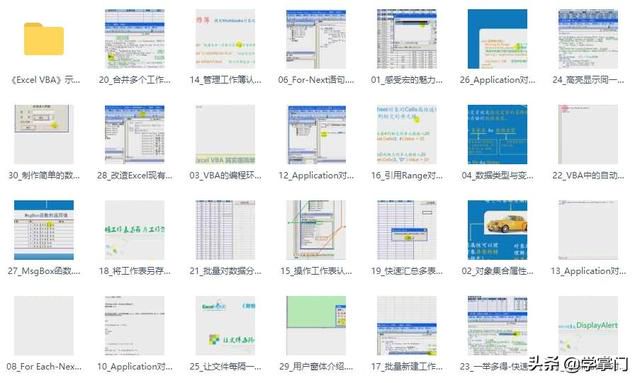This screenshot has height=383, width=640.
Task: Select the 30_制作简单的数 video thumbnail
Action: click(x=44, y=134)
